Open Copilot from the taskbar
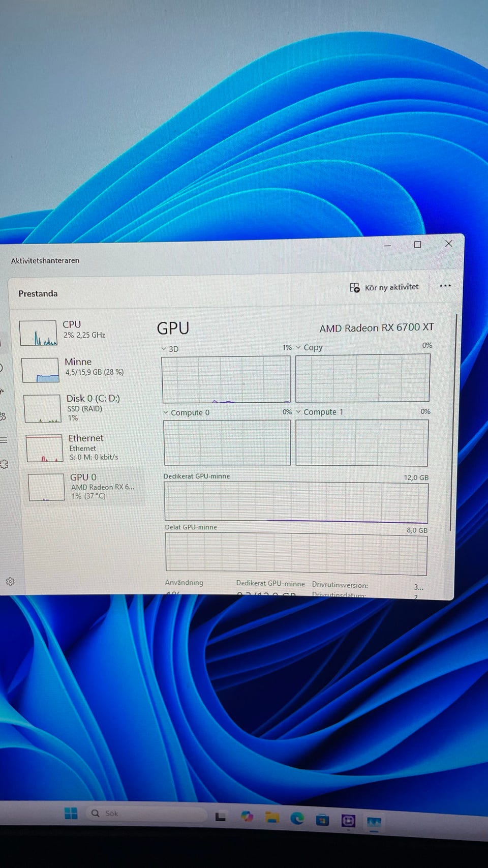The image size is (488, 868). 247,816
